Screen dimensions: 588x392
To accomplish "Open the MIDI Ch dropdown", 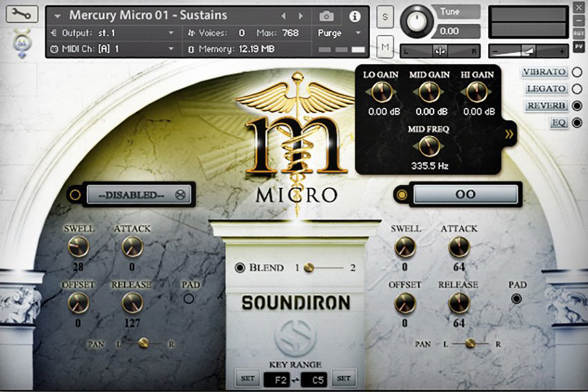I will click(x=113, y=48).
